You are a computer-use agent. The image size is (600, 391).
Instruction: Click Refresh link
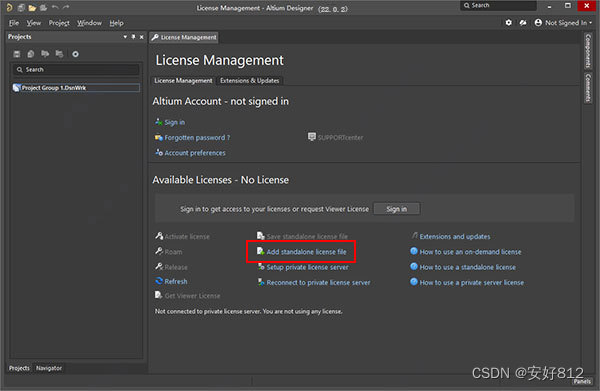click(x=176, y=282)
